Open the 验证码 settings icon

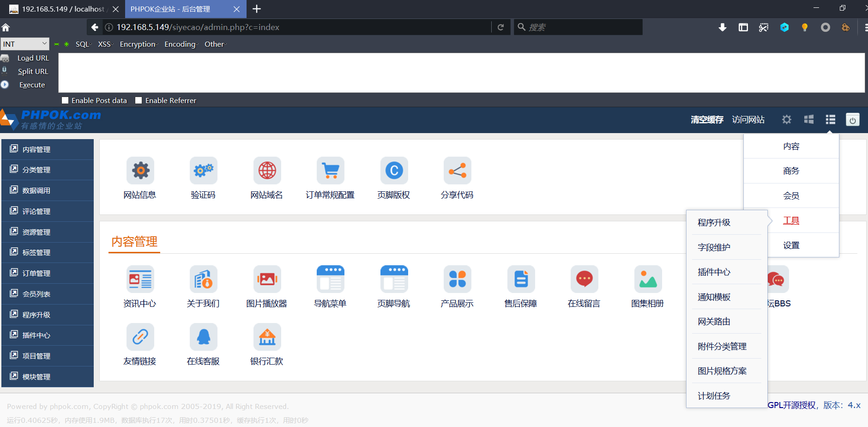(x=204, y=171)
